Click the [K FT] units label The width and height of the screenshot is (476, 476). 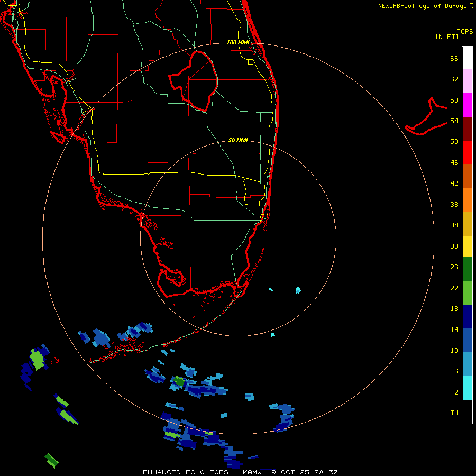click(x=447, y=36)
